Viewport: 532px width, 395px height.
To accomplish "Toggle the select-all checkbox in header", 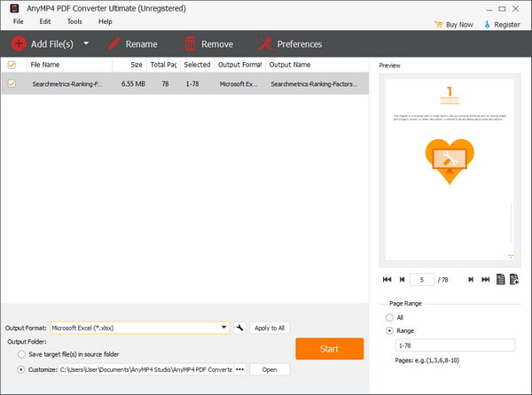I will pos(12,65).
